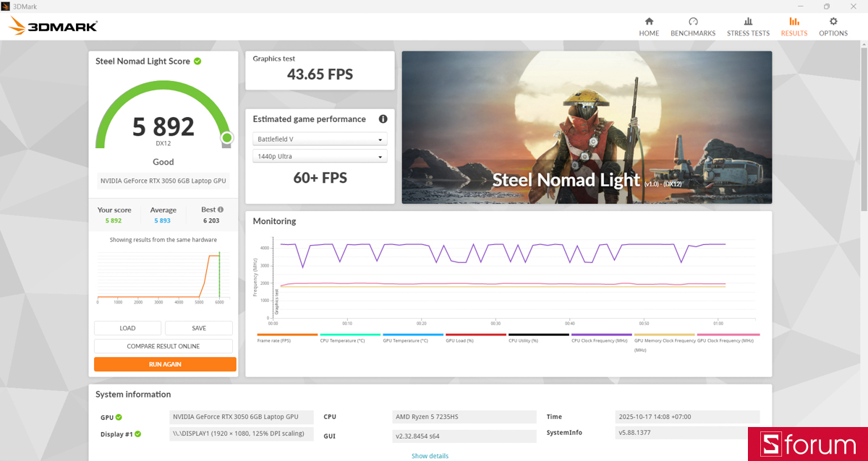Image resolution: width=868 pixels, height=461 pixels.
Task: Open the Show details link
Action: (x=430, y=456)
